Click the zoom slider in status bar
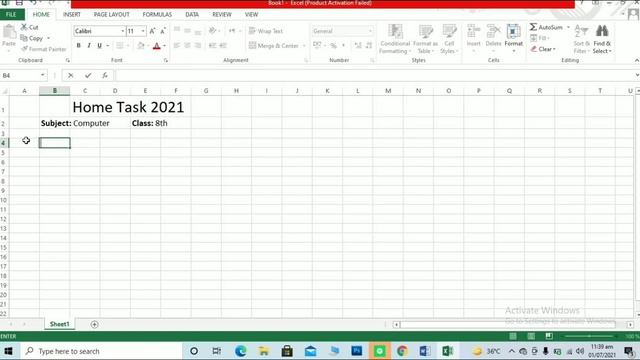Screen dimensions: 640x360 click(589, 336)
